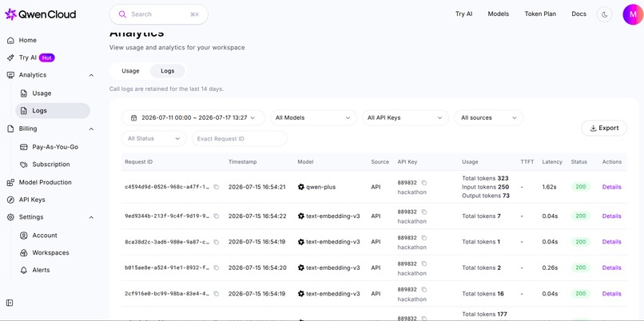This screenshot has height=321, width=644.
Task: Copy request ID 8ca38d2c
Action: point(216,242)
